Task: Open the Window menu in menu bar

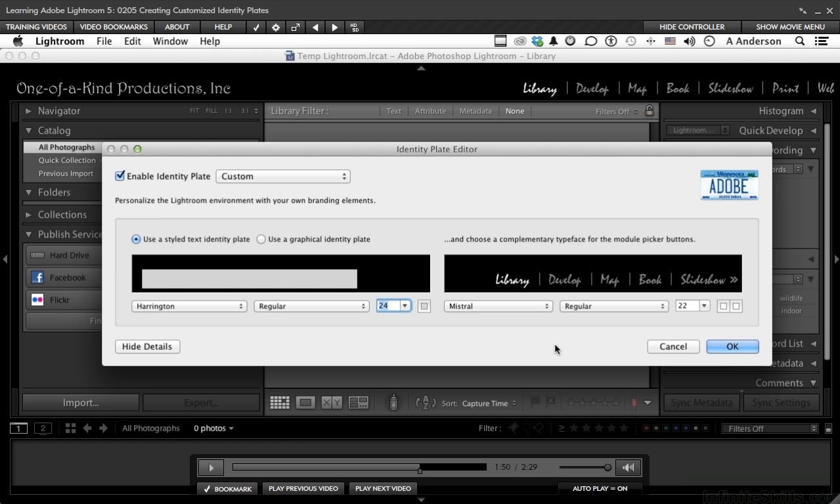Action: click(170, 41)
